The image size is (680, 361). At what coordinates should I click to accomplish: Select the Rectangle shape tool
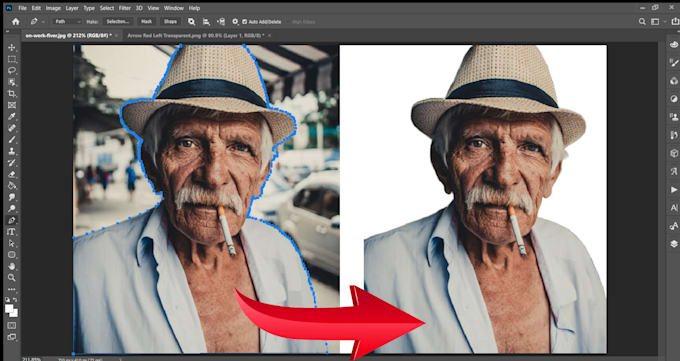point(12,255)
